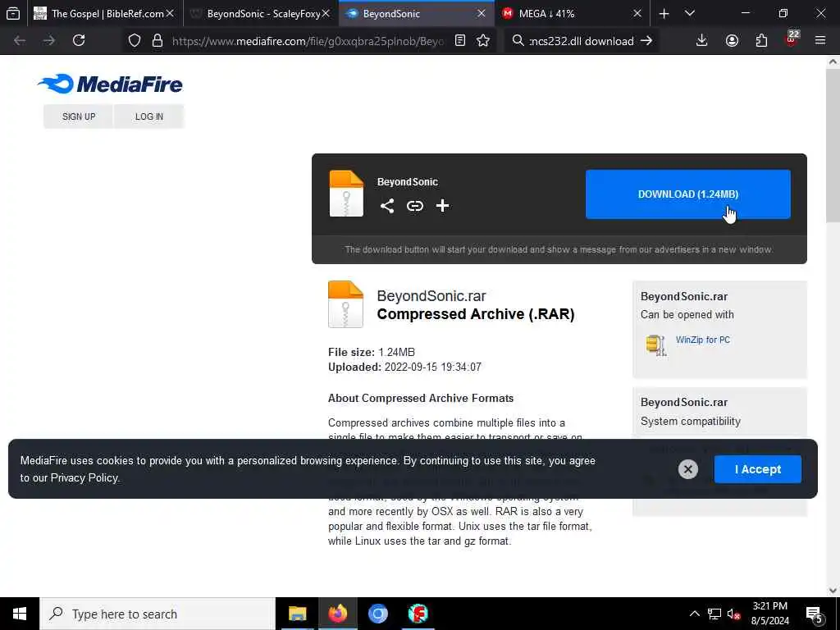Open Firefox View icon in the tab bar
Image resolution: width=840 pixels, height=630 pixels.
(13, 13)
